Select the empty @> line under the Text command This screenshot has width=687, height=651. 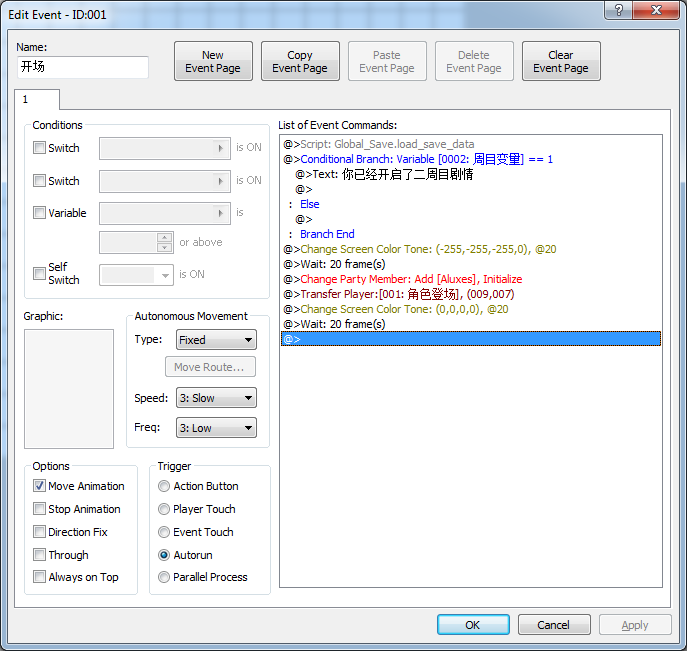(x=471, y=189)
